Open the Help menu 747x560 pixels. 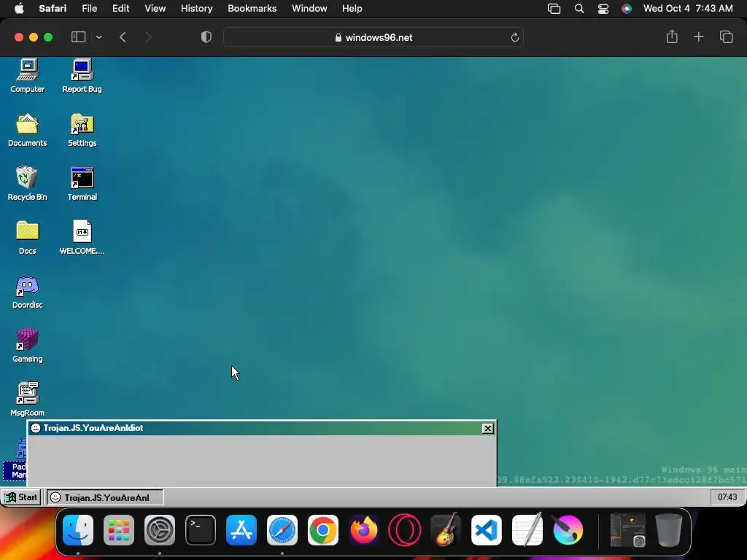pos(352,8)
